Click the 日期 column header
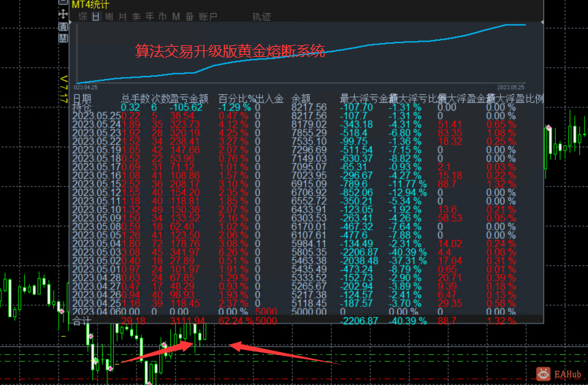This screenshot has height=385, width=588. coord(82,99)
